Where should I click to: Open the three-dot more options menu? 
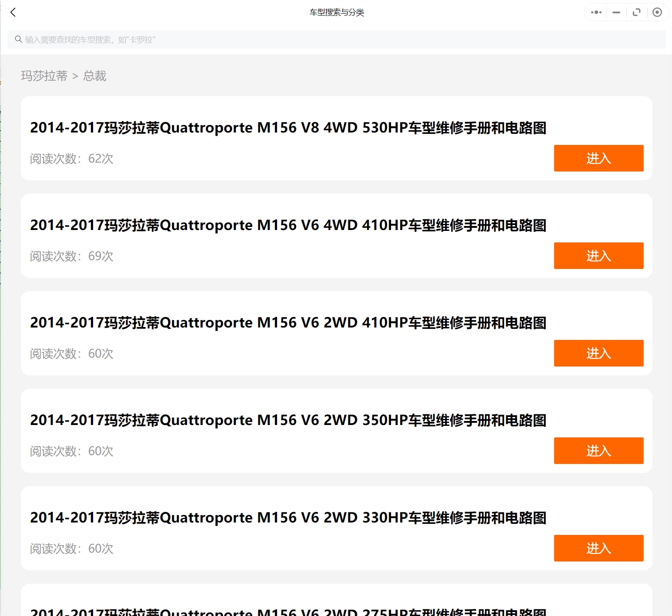(596, 12)
